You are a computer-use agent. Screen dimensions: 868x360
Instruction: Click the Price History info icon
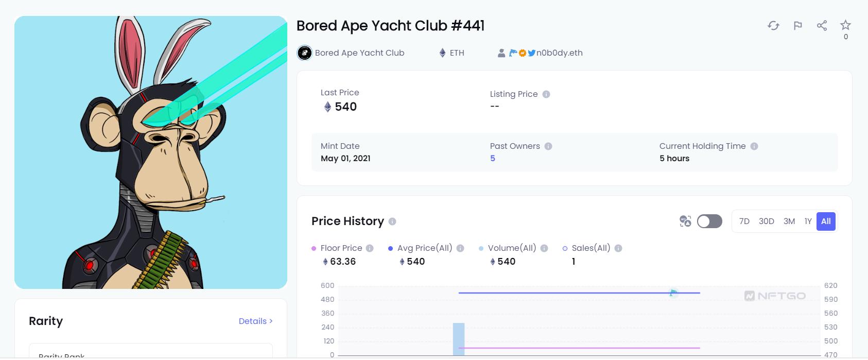tap(392, 221)
